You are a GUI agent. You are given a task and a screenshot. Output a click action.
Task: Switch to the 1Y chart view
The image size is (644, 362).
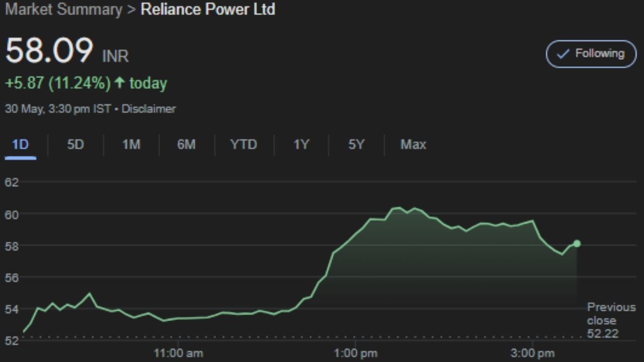click(x=301, y=145)
